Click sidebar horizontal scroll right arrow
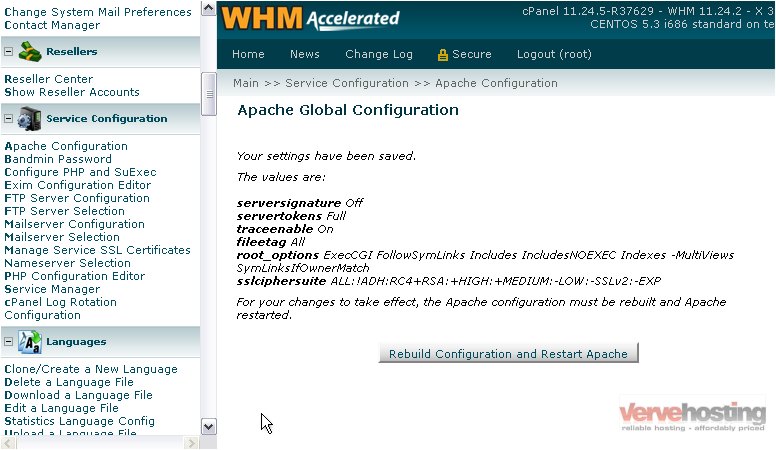776x450 pixels. coord(191,443)
